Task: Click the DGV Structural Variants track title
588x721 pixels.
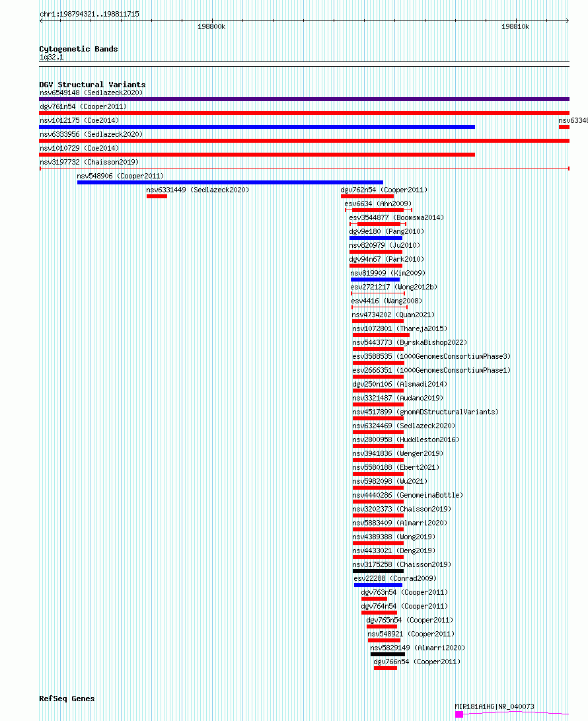Action: tap(92, 85)
